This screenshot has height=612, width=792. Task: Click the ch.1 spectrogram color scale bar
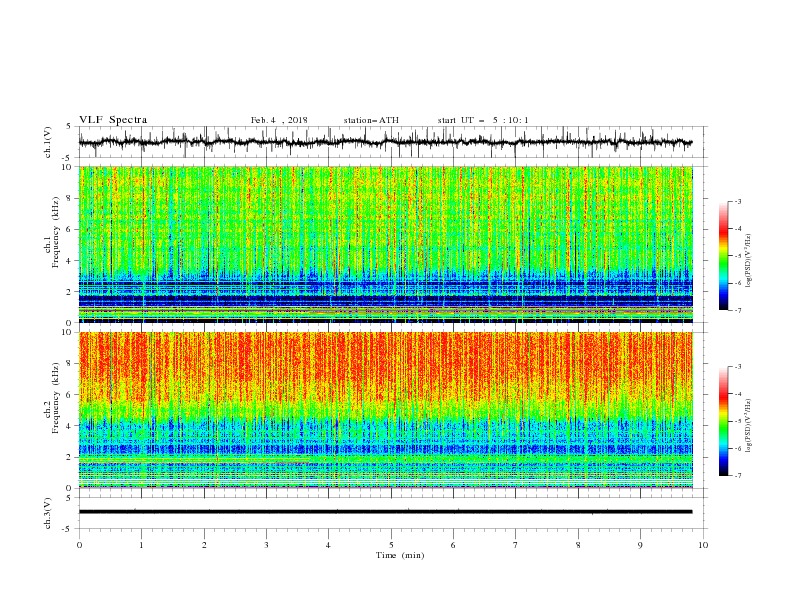[x=723, y=256]
